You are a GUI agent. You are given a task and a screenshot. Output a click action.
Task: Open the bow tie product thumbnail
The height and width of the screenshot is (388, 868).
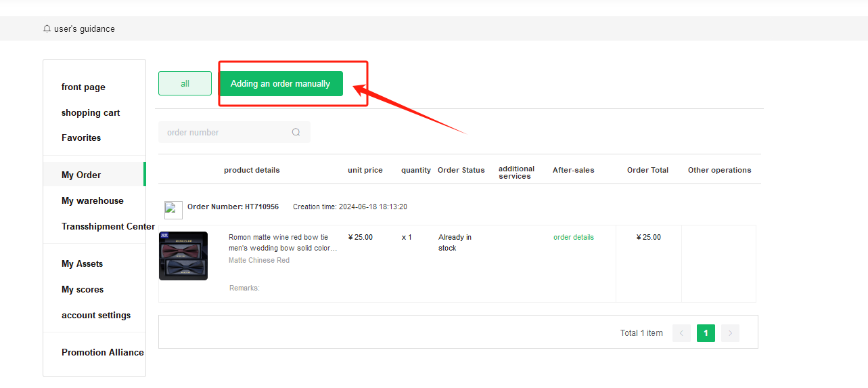(x=183, y=256)
